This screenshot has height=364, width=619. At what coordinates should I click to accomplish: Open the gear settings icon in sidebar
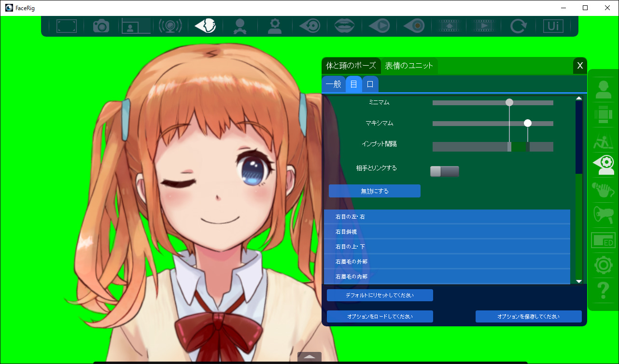tap(603, 266)
